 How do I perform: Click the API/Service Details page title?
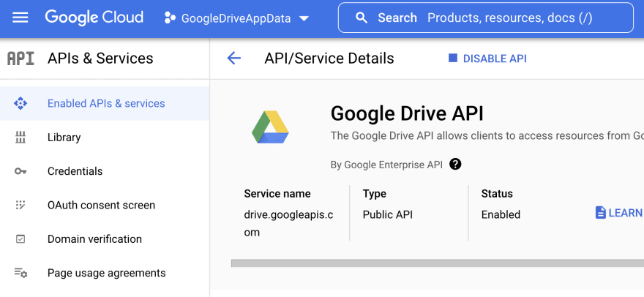click(329, 59)
